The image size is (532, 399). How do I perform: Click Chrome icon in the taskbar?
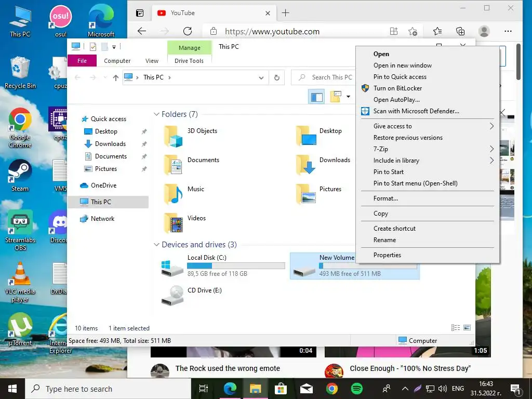coord(331,389)
